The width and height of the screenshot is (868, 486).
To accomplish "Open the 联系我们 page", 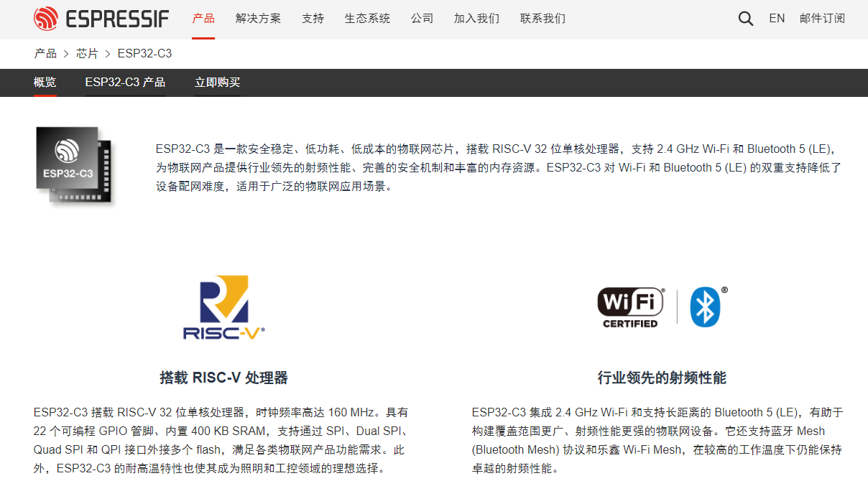I will pyautogui.click(x=542, y=19).
